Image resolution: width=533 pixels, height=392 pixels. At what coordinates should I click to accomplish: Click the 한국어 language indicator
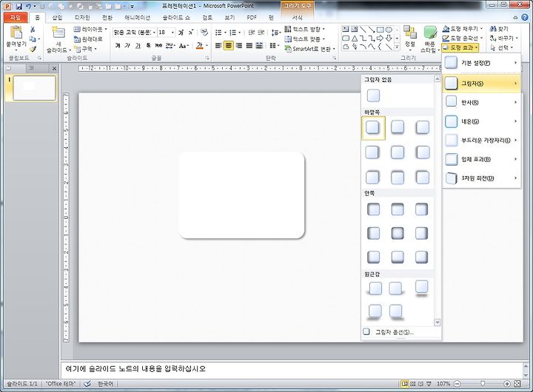pos(105,384)
